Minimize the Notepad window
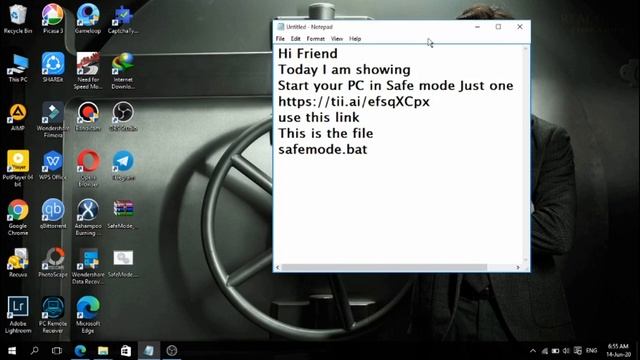Screen dimensions: 640x360 coord(478,27)
